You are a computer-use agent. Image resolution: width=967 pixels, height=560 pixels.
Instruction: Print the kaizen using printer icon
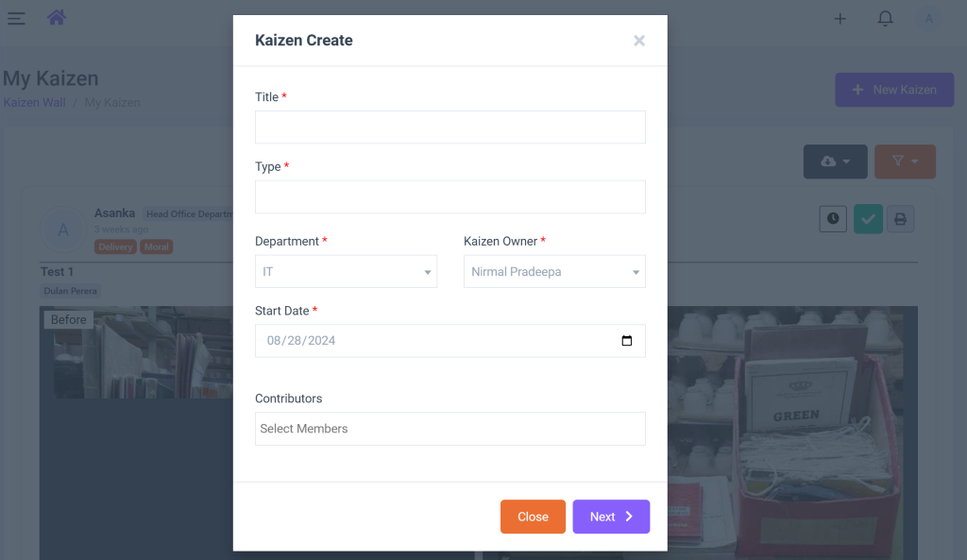coord(900,219)
